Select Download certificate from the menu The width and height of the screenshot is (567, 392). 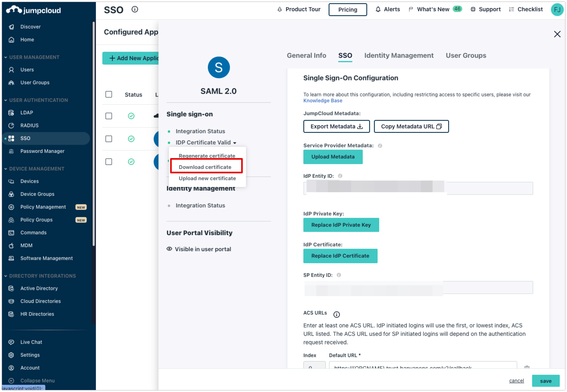point(205,167)
